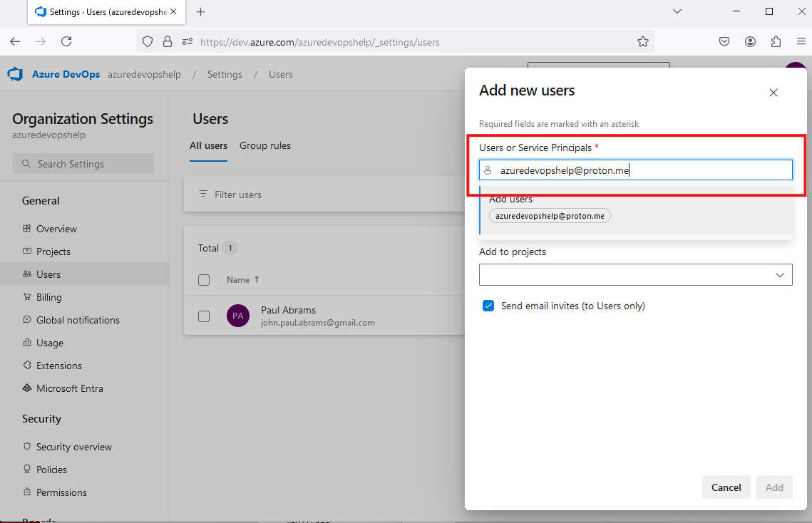Click the Global notifications icon
Image resolution: width=812 pixels, height=523 pixels.
pyautogui.click(x=27, y=319)
